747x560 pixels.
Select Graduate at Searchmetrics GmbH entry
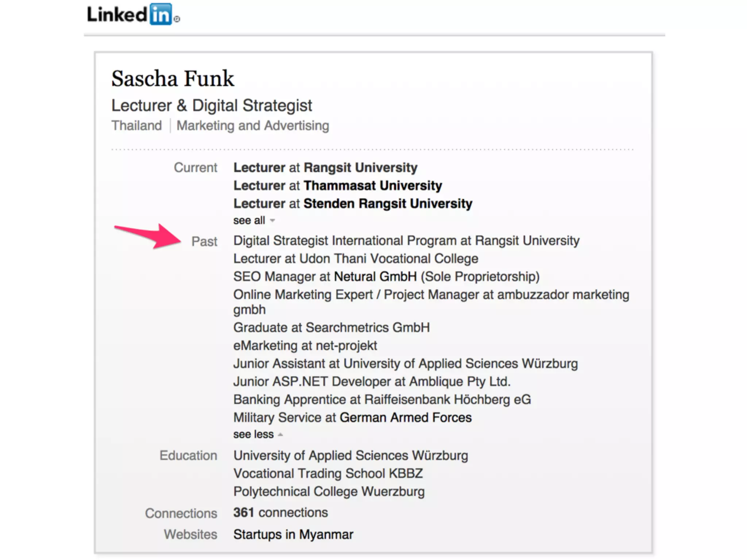click(x=331, y=327)
